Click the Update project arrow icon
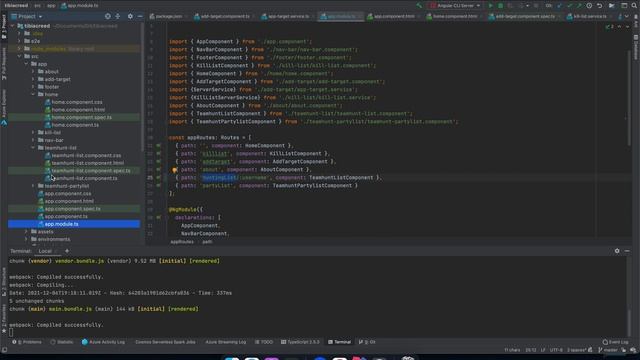Screen dimensions: 640x360 [x=560, y=6]
